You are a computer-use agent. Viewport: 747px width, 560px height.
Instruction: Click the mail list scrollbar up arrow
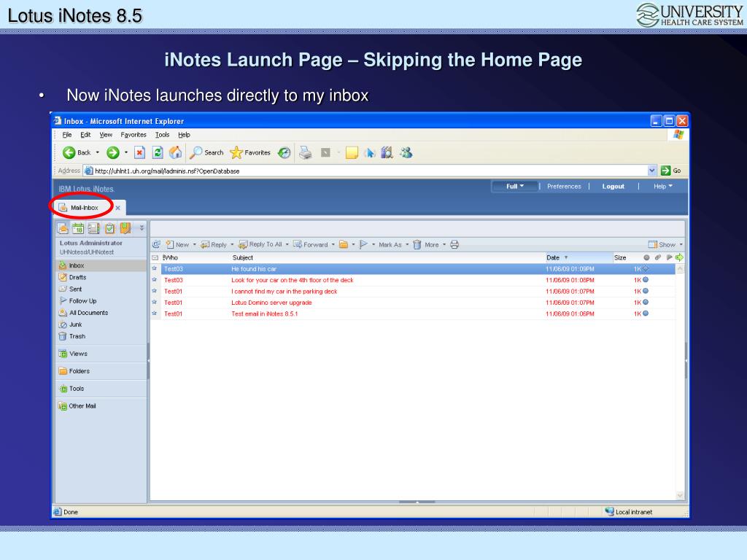click(681, 269)
